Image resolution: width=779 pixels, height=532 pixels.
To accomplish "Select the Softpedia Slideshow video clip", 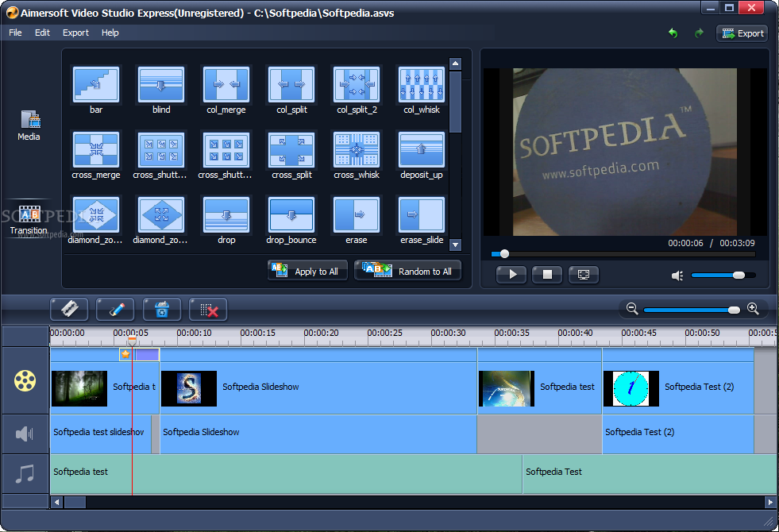I will coord(318,387).
